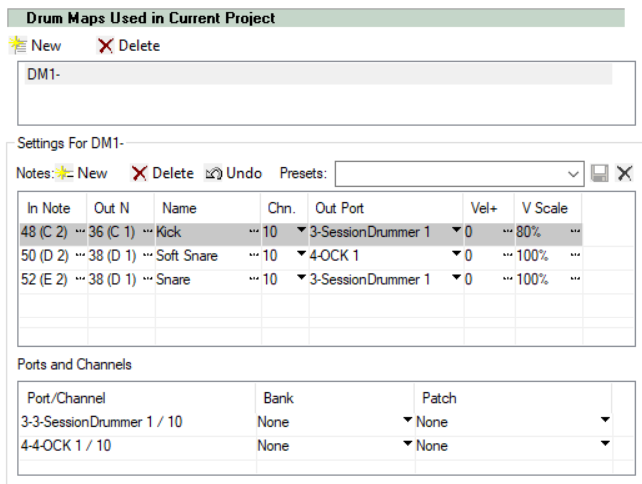
Task: Open In Note picker for 48 (C 2)
Action: pos(80,232)
